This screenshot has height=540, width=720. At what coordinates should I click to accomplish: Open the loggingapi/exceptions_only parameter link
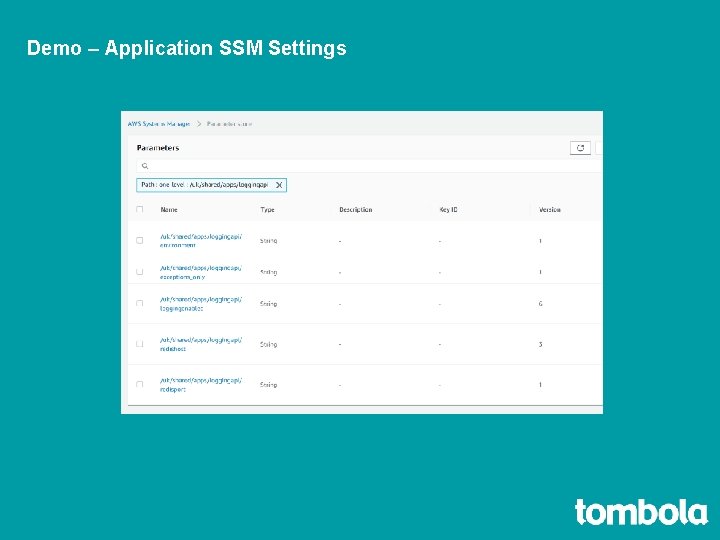pos(201,272)
